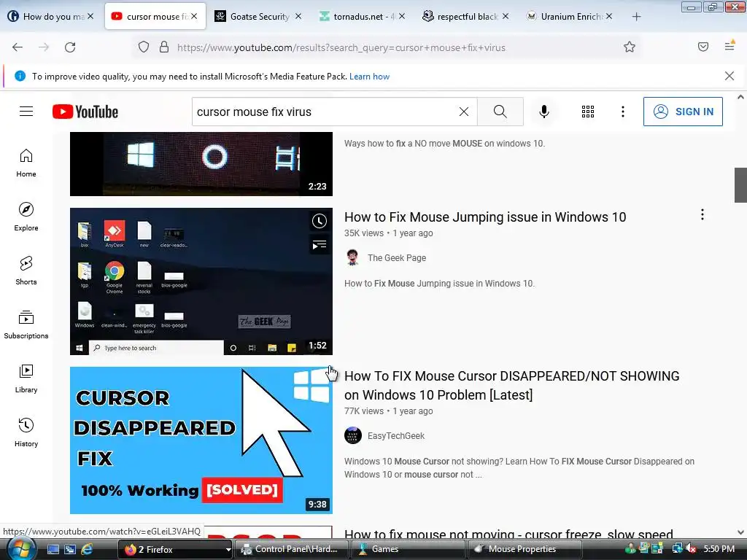Click The Geek Page channel avatar
This screenshot has width=747, height=560.
(x=352, y=257)
